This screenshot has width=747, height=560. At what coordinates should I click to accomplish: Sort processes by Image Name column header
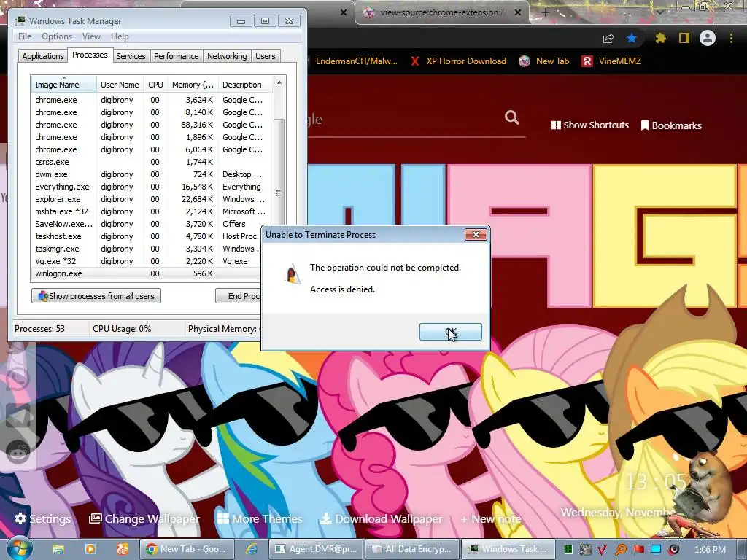(x=63, y=85)
